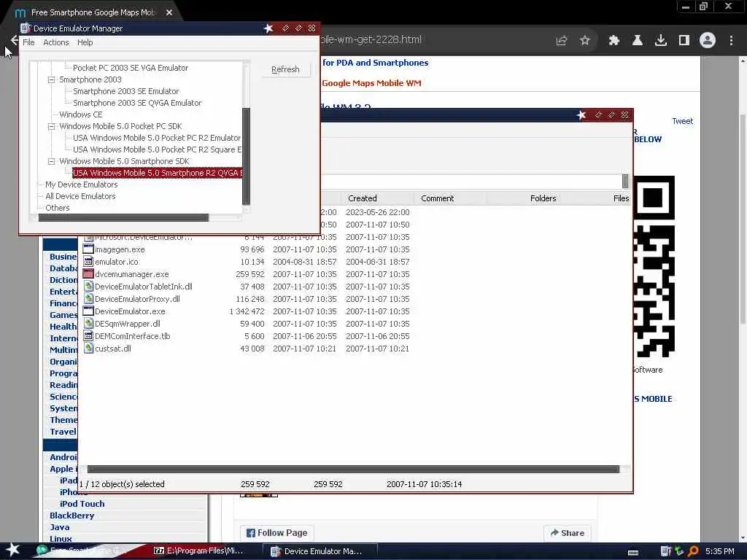Select emulator.ico file icon

(88, 262)
